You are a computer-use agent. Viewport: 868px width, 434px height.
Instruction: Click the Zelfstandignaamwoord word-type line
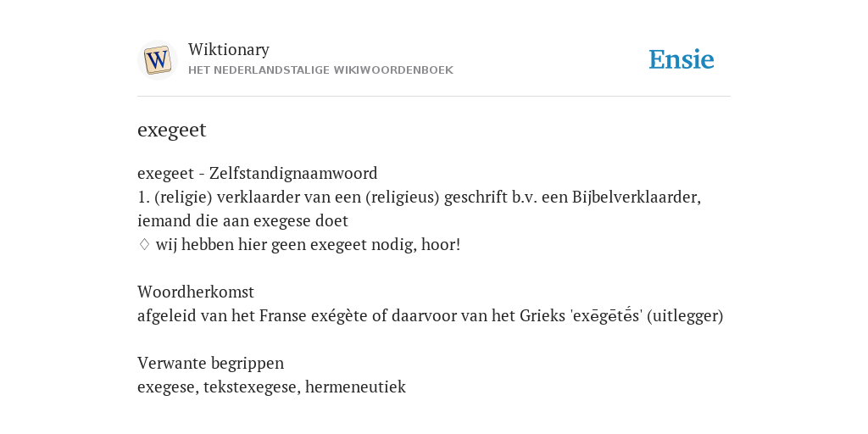tap(258, 173)
